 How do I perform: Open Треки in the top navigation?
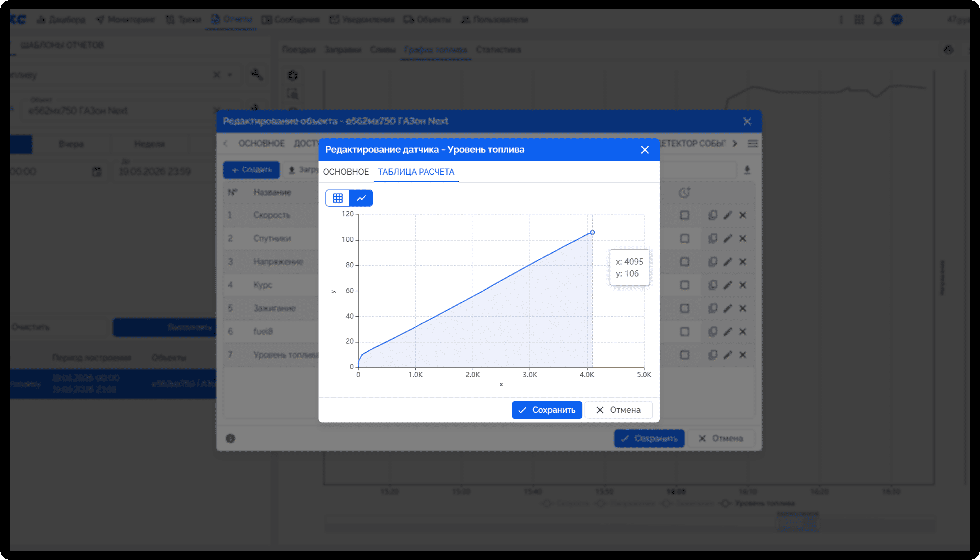(x=184, y=20)
